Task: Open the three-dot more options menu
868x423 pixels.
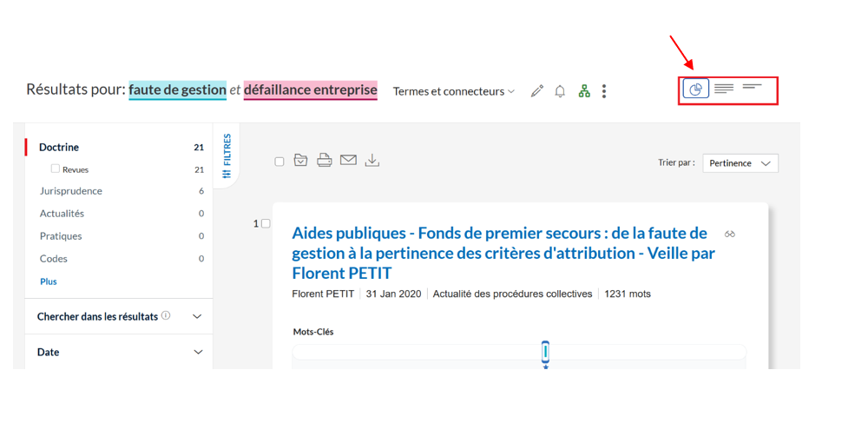Action: point(604,91)
